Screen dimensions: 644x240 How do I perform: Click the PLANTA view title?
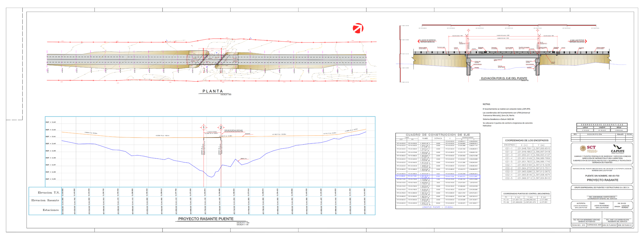coord(212,91)
